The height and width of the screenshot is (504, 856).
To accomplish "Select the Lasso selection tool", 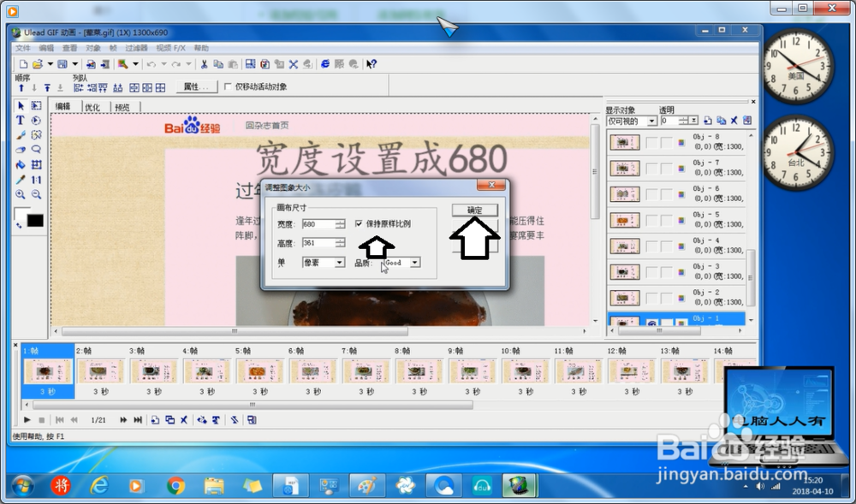I will pyautogui.click(x=36, y=150).
